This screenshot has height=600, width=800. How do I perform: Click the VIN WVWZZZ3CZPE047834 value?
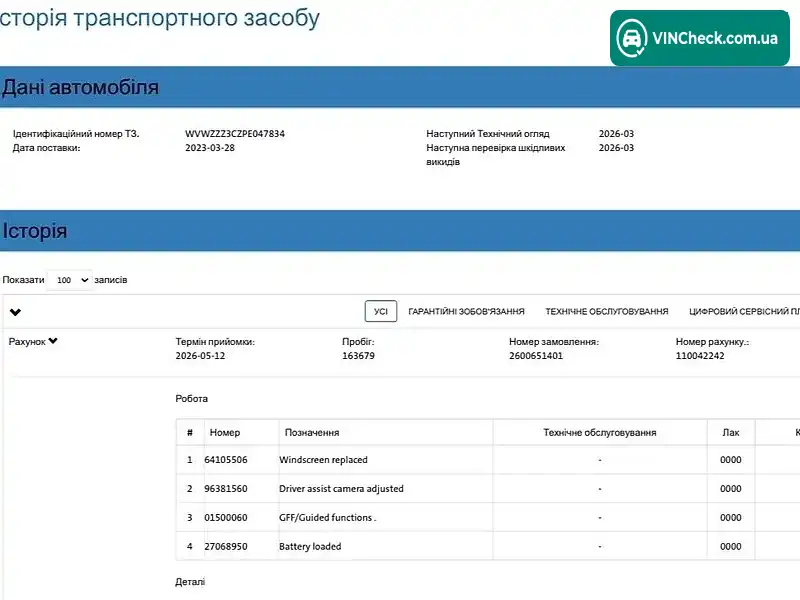(x=235, y=134)
